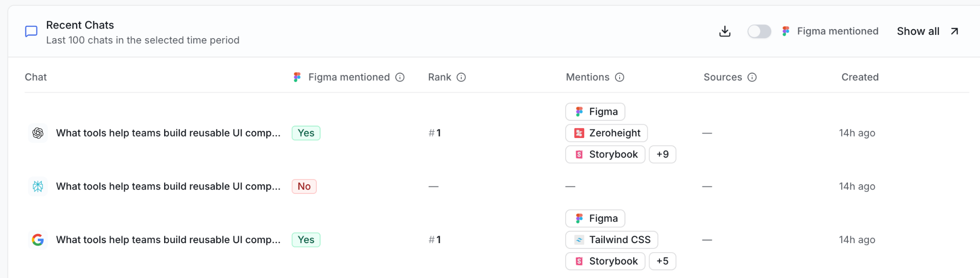Viewport: 980px width, 278px height.
Task: Open the second chat marked No
Action: (x=168, y=186)
